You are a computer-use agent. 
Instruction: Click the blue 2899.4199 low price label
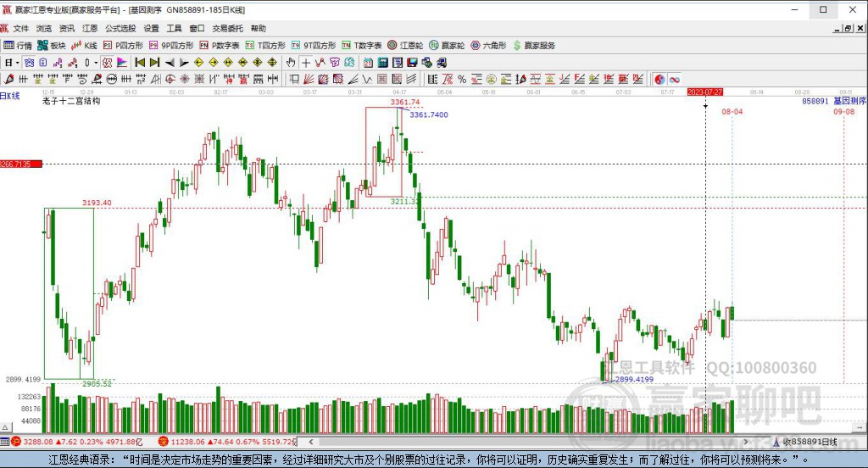tap(634, 379)
